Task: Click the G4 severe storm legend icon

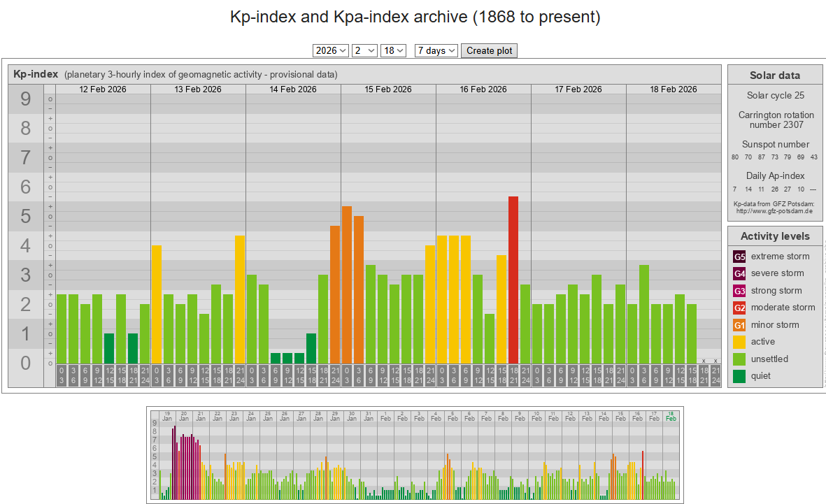Action: pyautogui.click(x=739, y=273)
